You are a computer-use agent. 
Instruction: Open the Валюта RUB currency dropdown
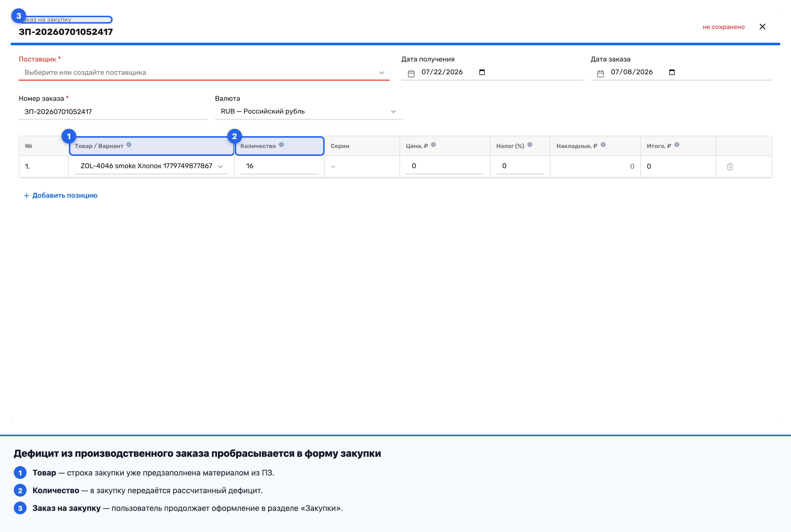309,111
